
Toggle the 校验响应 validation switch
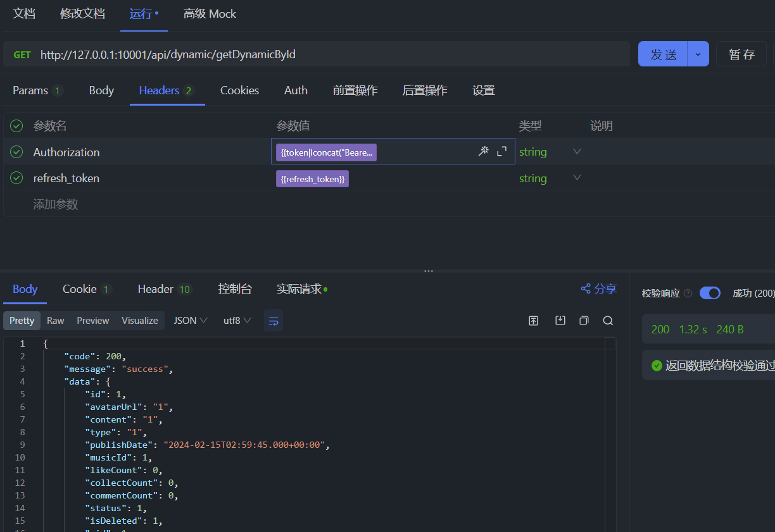coord(710,293)
